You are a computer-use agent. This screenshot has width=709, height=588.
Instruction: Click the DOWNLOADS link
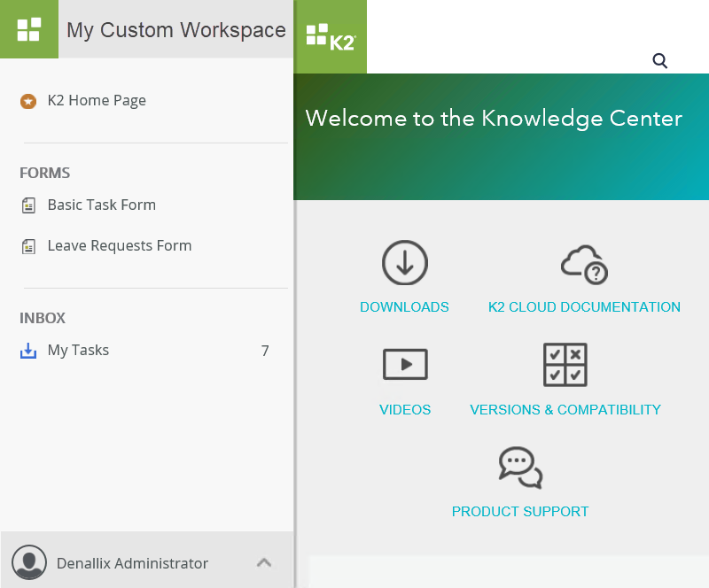[x=404, y=307]
